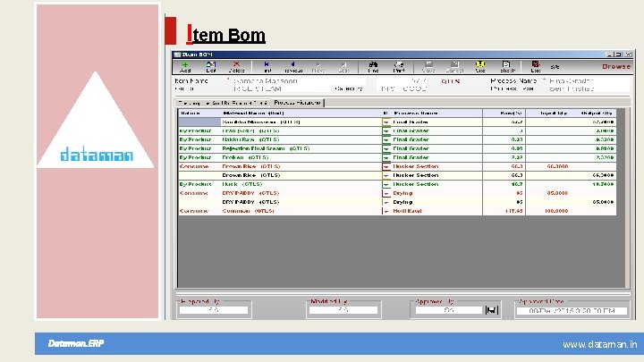
Task: Open dropdown in Consume Brown Rice row
Action: (x=386, y=167)
